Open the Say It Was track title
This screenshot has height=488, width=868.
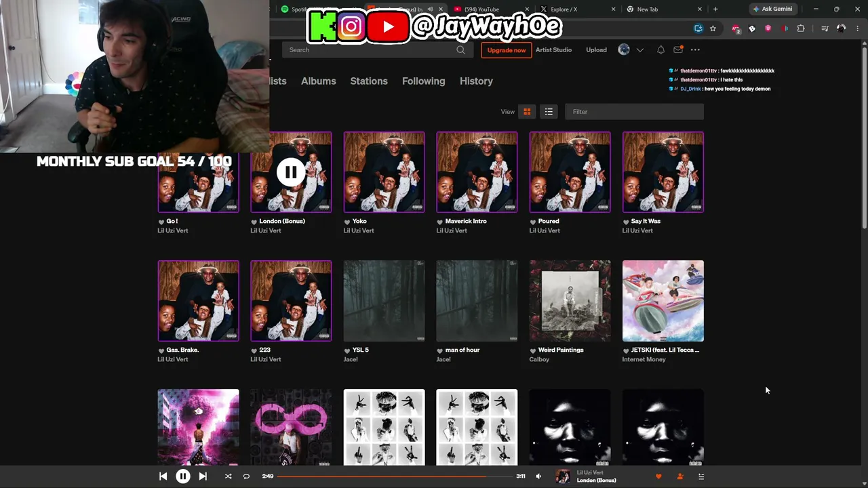pos(646,221)
